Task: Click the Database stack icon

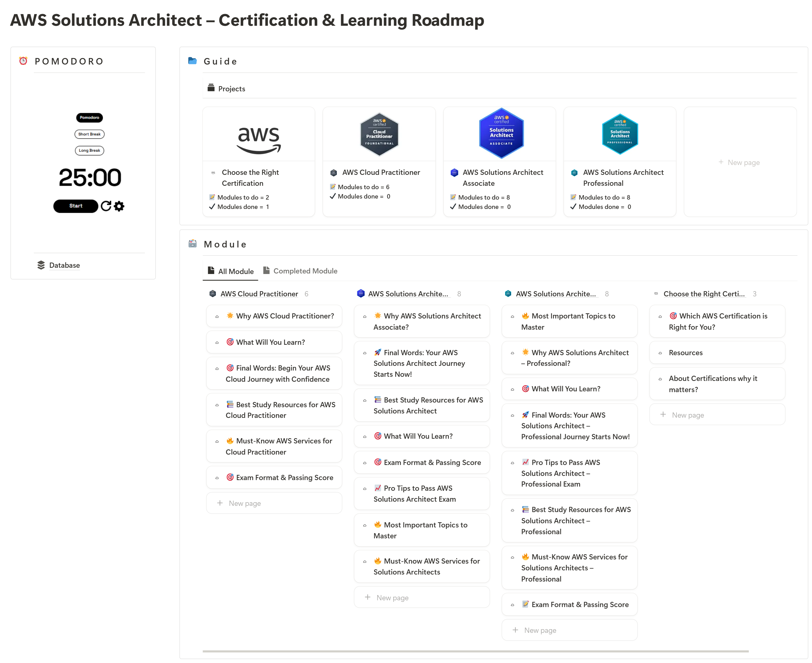Action: point(41,265)
